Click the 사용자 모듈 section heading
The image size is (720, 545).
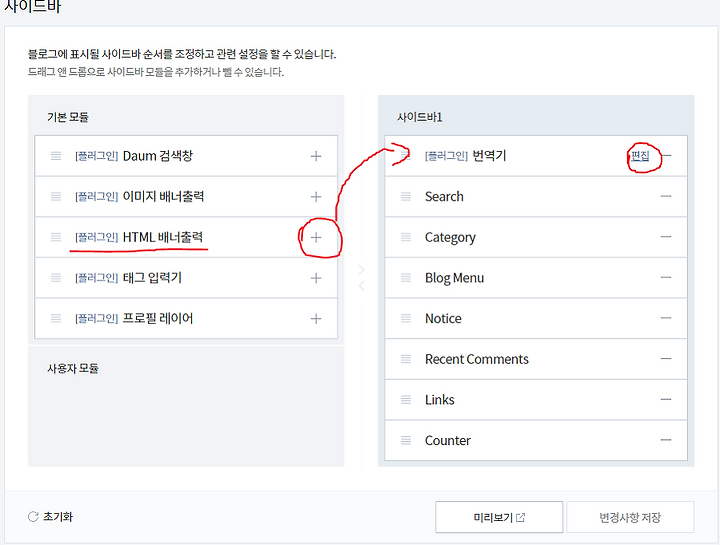click(73, 368)
